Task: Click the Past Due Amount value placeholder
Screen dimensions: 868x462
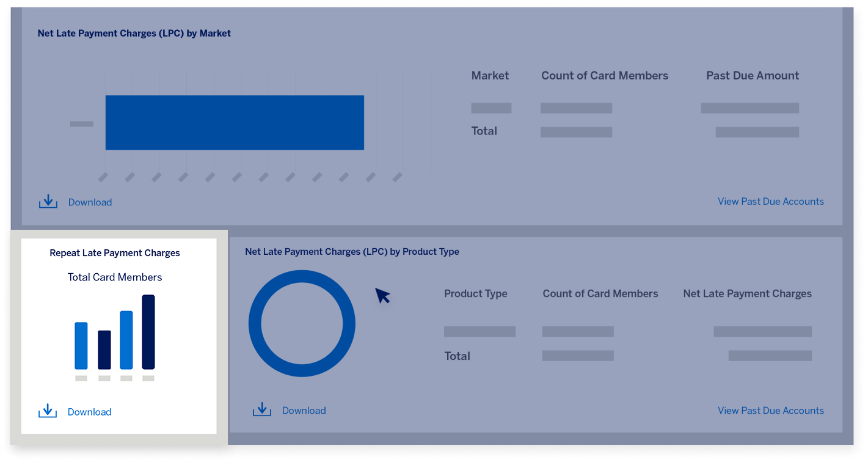Action: pyautogui.click(x=749, y=108)
